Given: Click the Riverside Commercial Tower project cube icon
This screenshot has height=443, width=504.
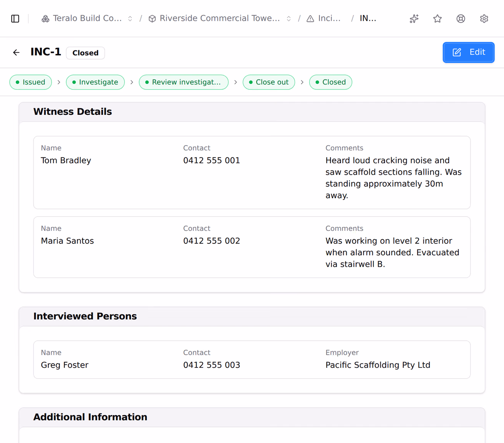Looking at the screenshot, I should (152, 18).
